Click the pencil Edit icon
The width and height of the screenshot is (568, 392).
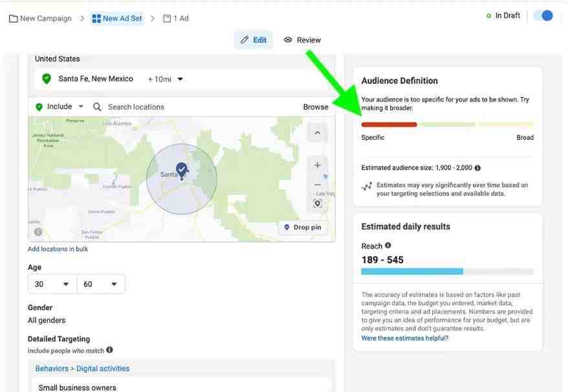(x=245, y=40)
